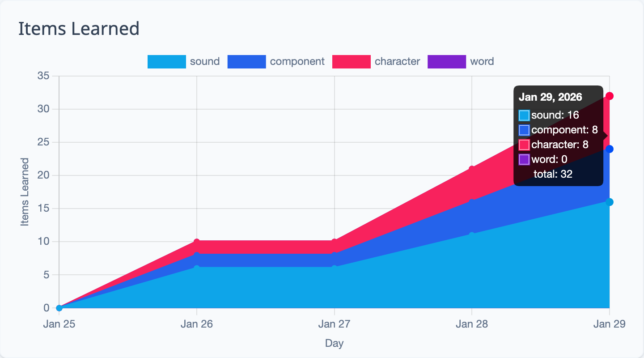
Task: Select the character data point on Jan 28
Action: tap(472, 169)
